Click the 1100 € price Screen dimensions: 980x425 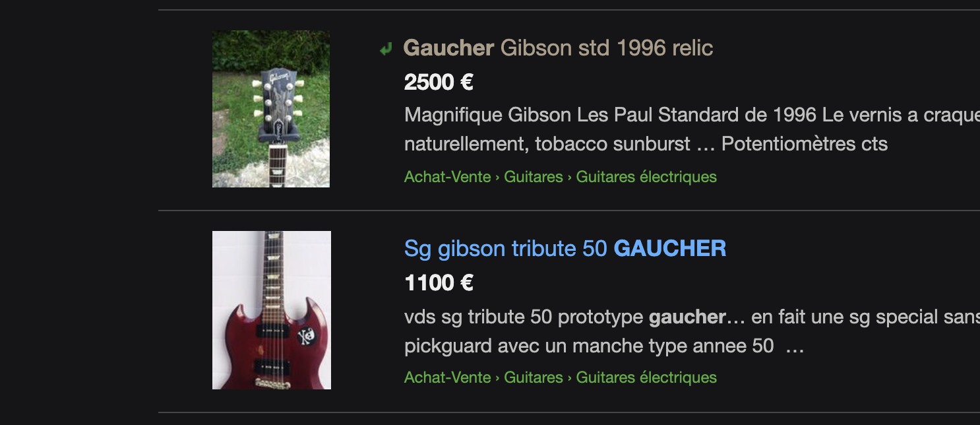tap(439, 282)
